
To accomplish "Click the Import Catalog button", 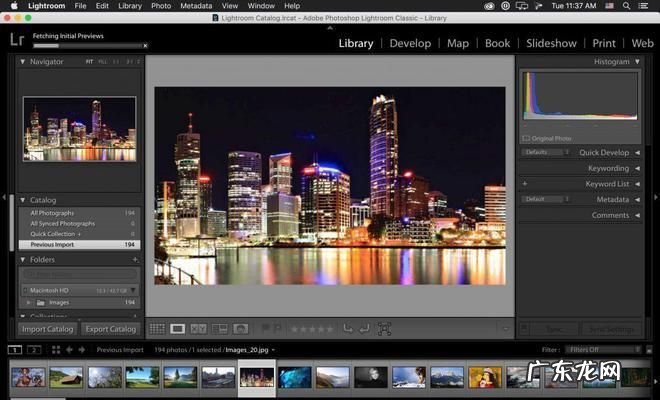I will [47, 328].
